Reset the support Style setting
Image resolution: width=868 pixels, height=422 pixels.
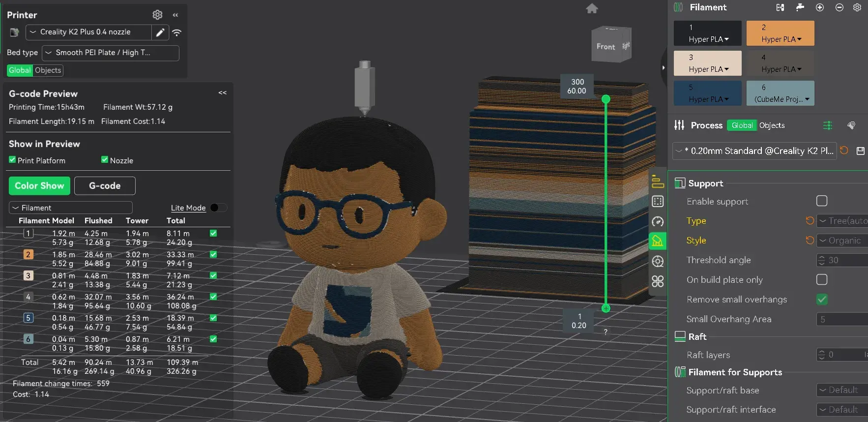point(810,241)
